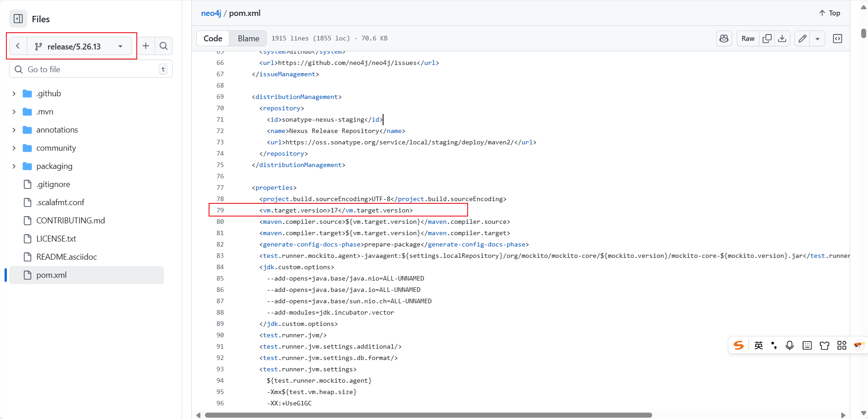View the Raw file
Screen dimensions: 868x419
tap(748, 39)
